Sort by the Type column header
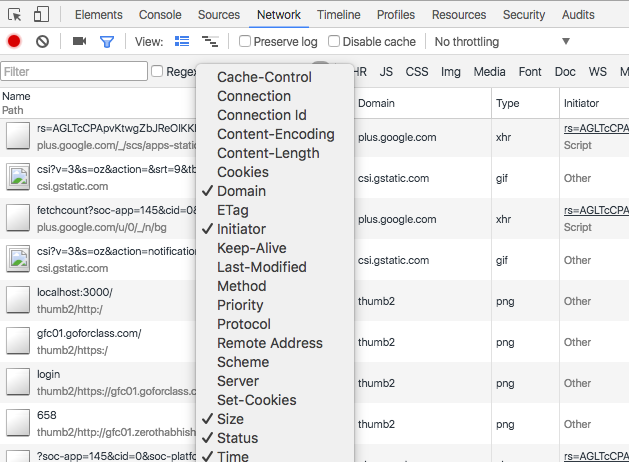The width and height of the screenshot is (629, 462). pos(526,103)
